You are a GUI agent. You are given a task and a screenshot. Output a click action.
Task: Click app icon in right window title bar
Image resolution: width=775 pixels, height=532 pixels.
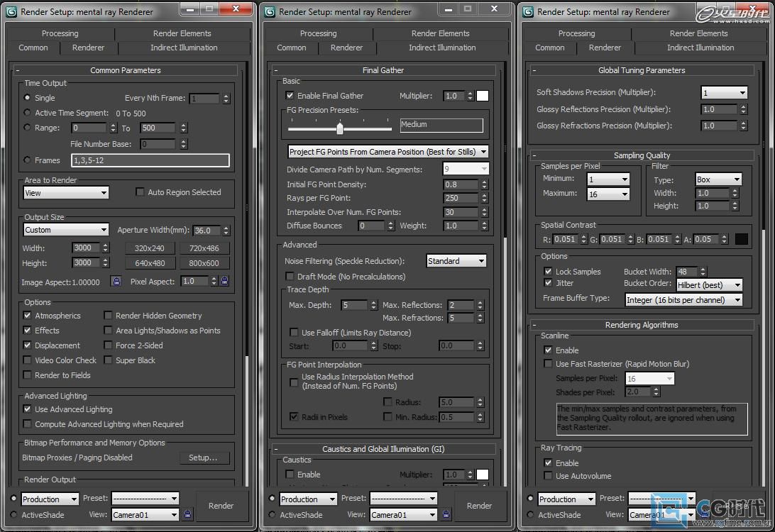pyautogui.click(x=528, y=12)
